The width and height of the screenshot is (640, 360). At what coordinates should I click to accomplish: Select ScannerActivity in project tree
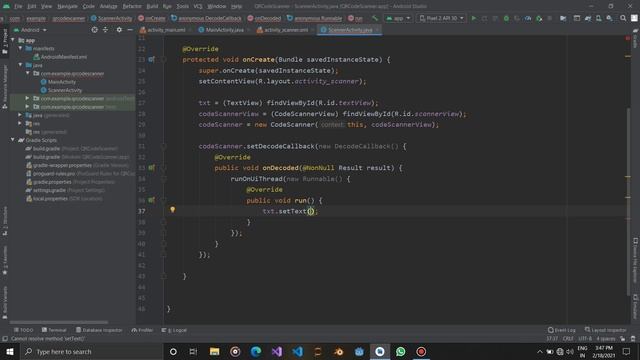[x=61, y=90]
